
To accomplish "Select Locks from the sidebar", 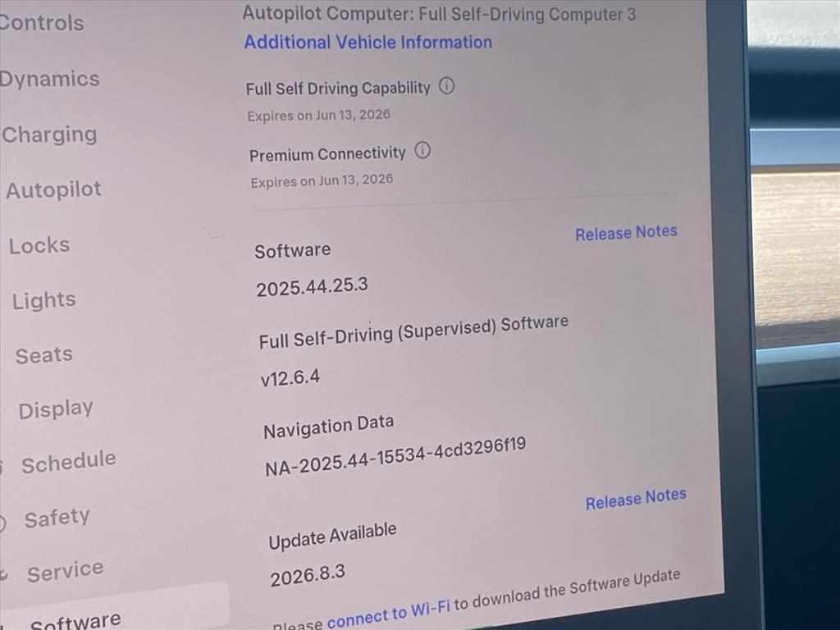I will (39, 245).
